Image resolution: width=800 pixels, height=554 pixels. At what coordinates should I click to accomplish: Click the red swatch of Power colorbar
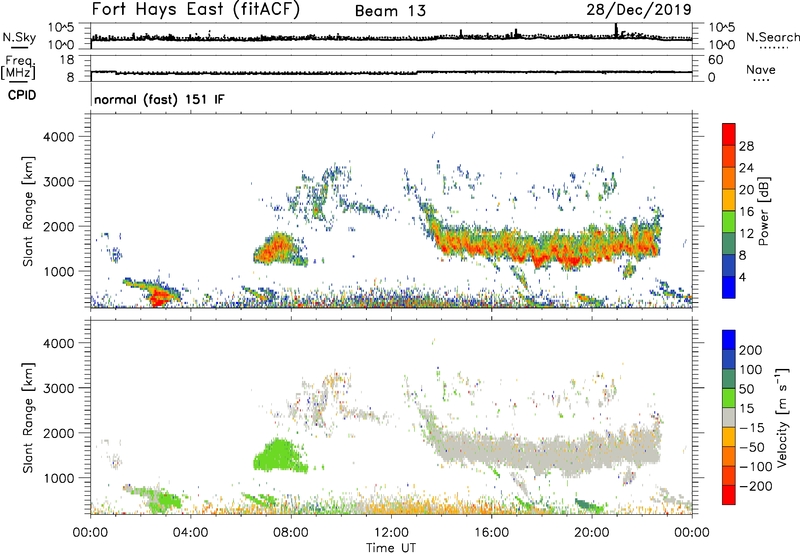pyautogui.click(x=729, y=134)
